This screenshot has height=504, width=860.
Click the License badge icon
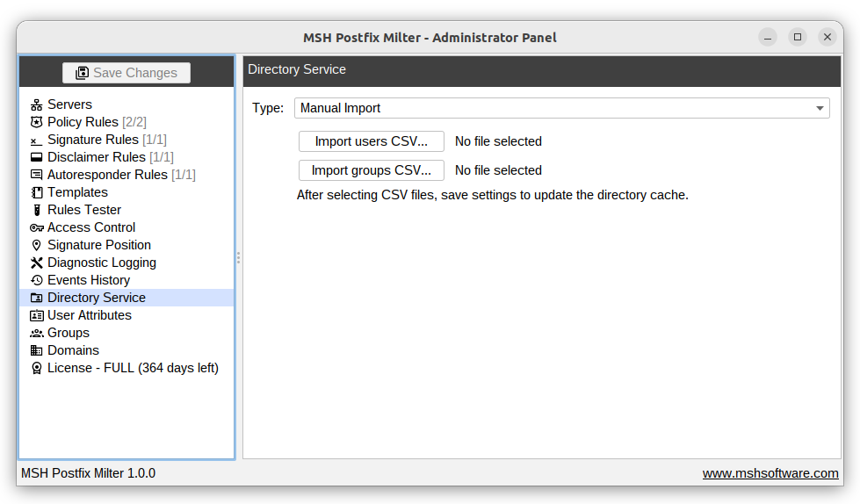point(36,368)
